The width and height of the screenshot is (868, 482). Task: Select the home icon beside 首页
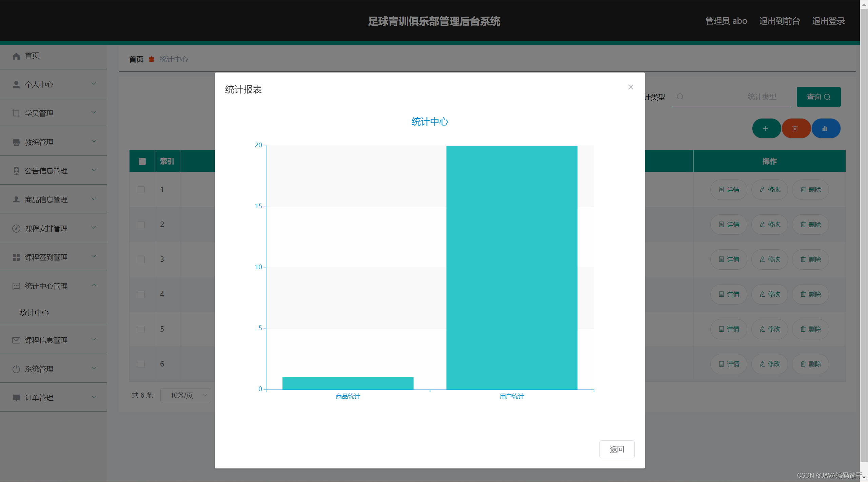point(16,56)
